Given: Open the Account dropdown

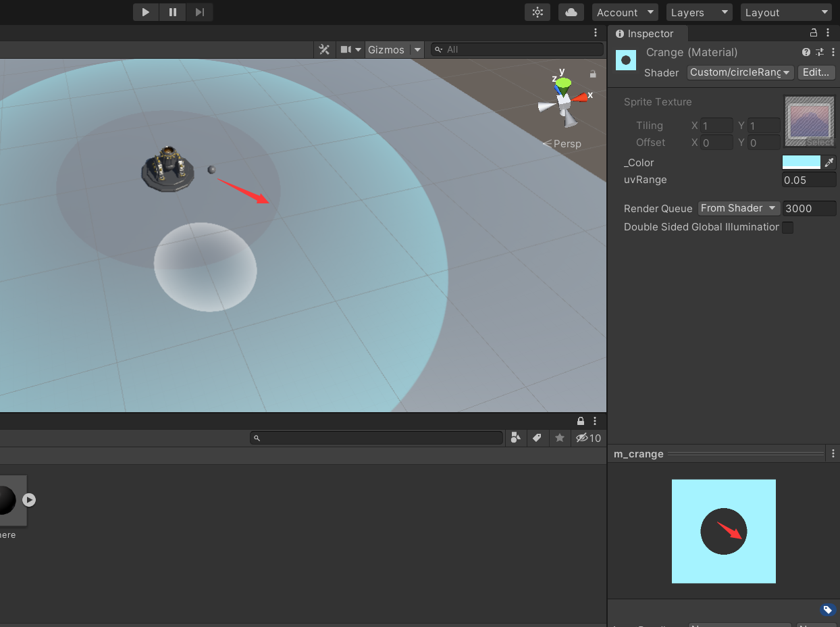Looking at the screenshot, I should pyautogui.click(x=625, y=12).
